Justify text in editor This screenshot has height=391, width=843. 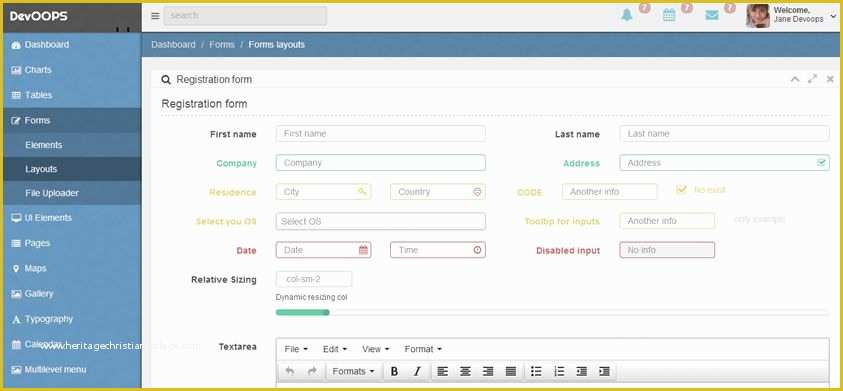pyautogui.click(x=511, y=371)
